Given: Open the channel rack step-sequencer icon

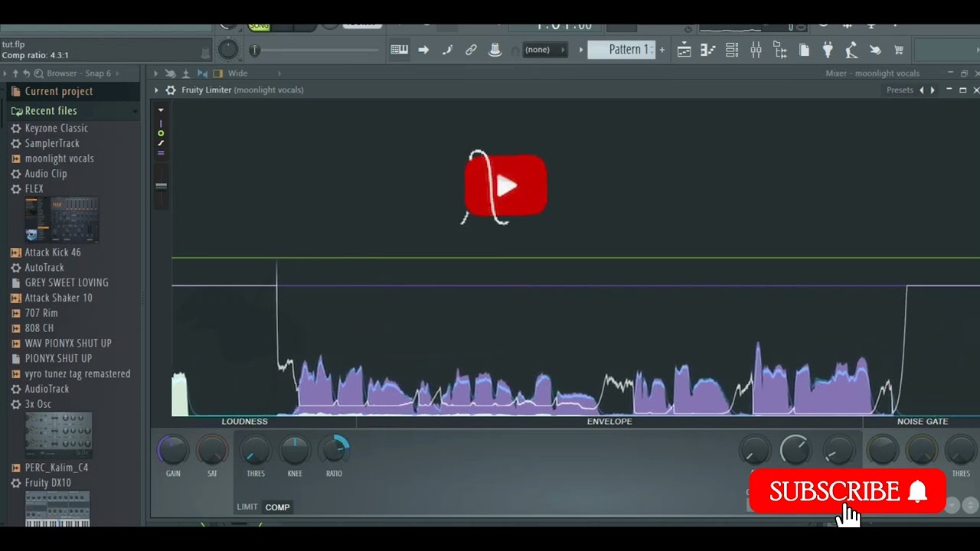Looking at the screenshot, I should point(707,50).
